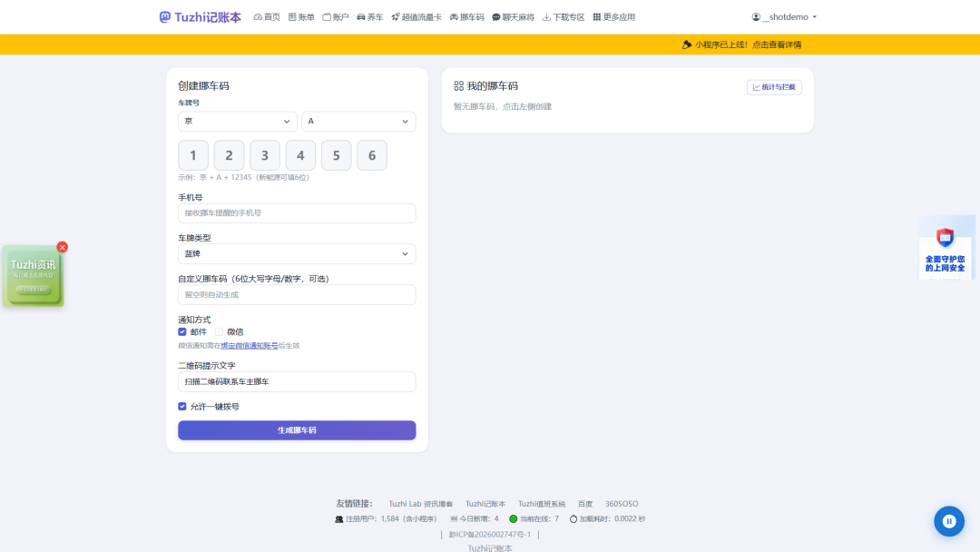Click the 暂无挪车码 empty-state text
Image resolution: width=980 pixels, height=552 pixels.
(503, 107)
